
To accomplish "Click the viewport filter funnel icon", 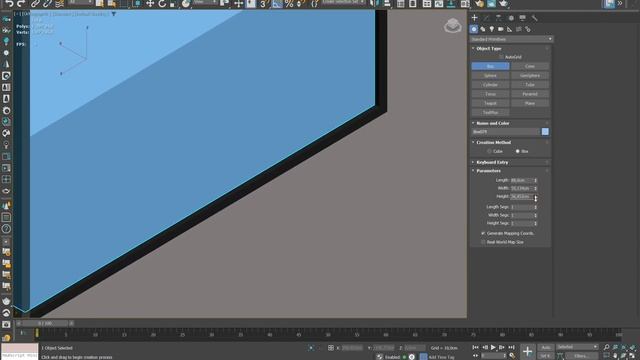I will point(114,14).
